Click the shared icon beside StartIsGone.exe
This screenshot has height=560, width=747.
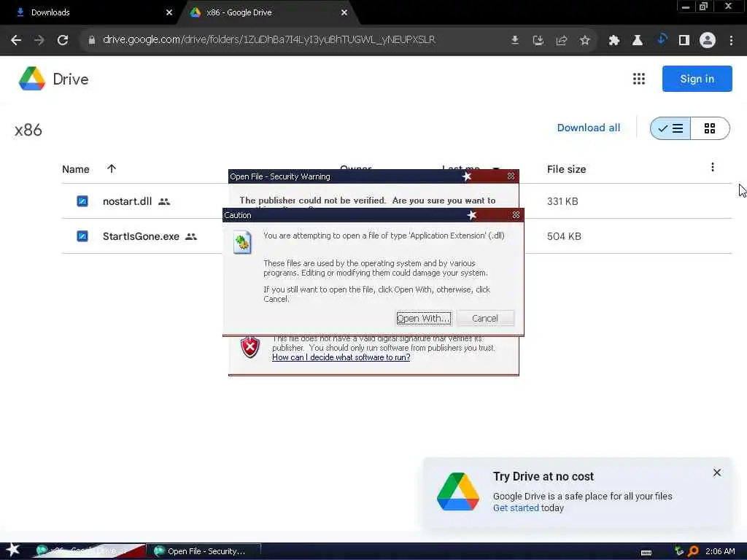[191, 236]
